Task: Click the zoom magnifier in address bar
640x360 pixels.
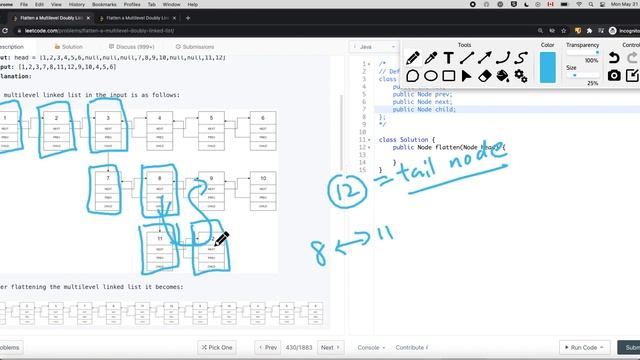Action: tap(540, 31)
